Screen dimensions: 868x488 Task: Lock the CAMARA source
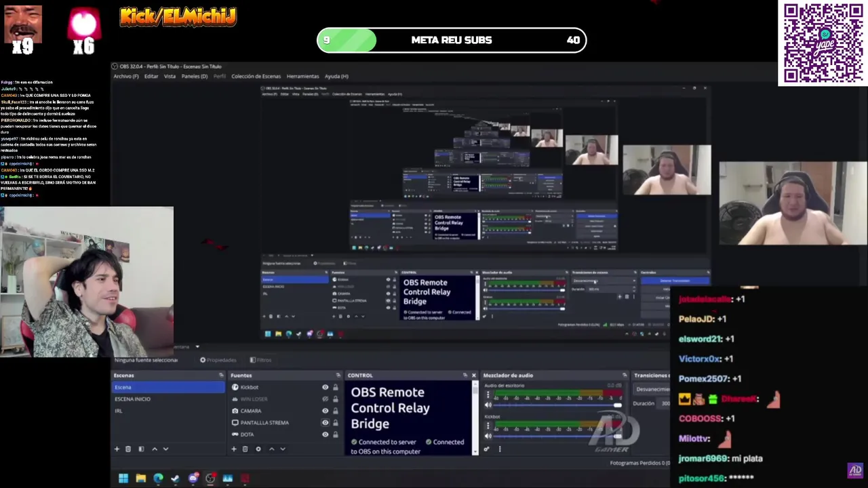point(335,411)
